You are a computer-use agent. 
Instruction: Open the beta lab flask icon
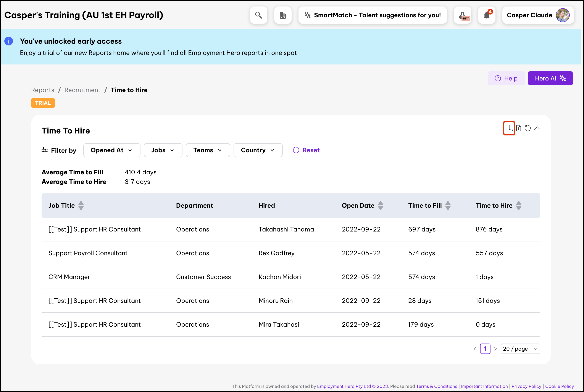click(x=462, y=15)
